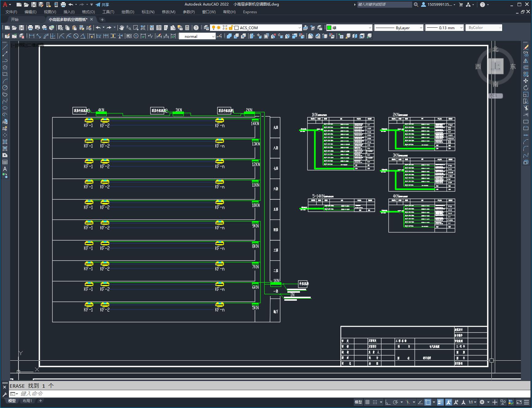
Task: Open the 绘图(D) menu
Action: click(x=128, y=12)
